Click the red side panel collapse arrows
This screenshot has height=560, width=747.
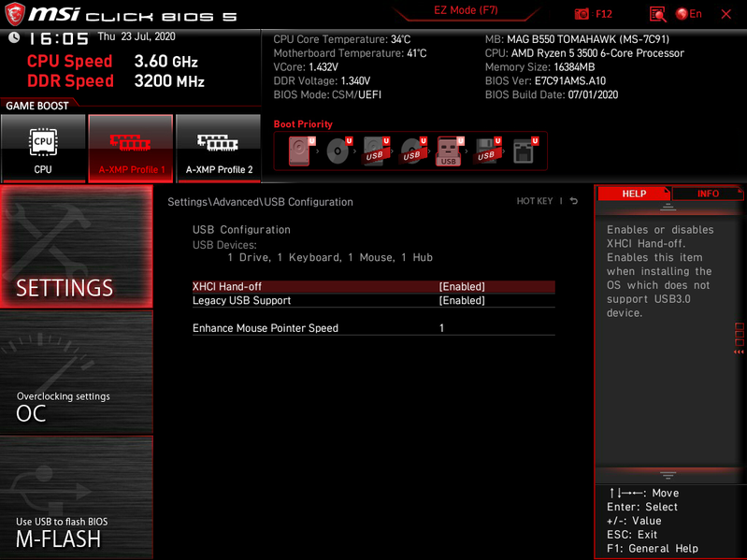pyautogui.click(x=739, y=352)
